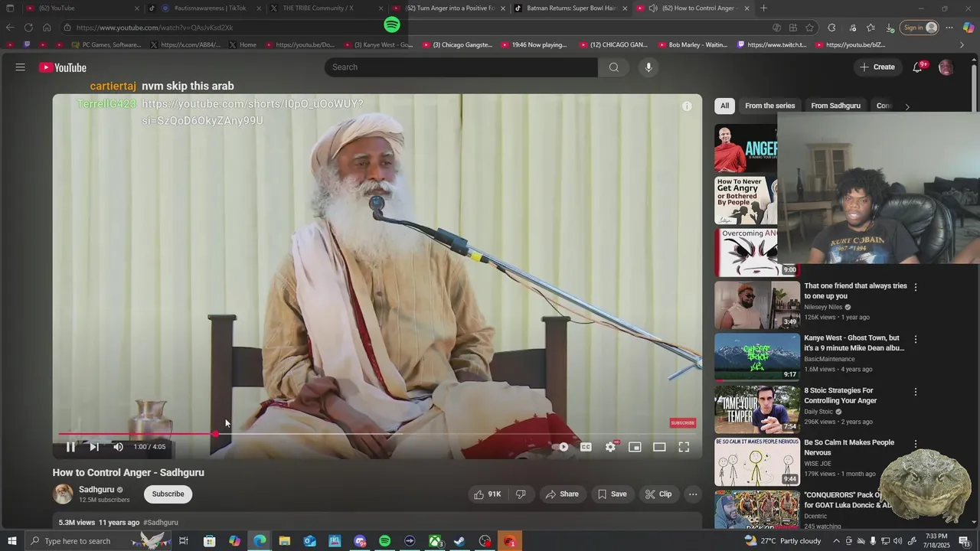
Task: Open the YouTube guide hamburger menu
Action: click(x=21, y=67)
